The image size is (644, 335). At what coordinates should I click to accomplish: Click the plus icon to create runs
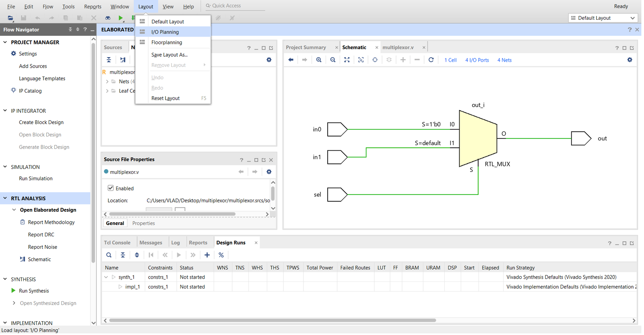(207, 255)
